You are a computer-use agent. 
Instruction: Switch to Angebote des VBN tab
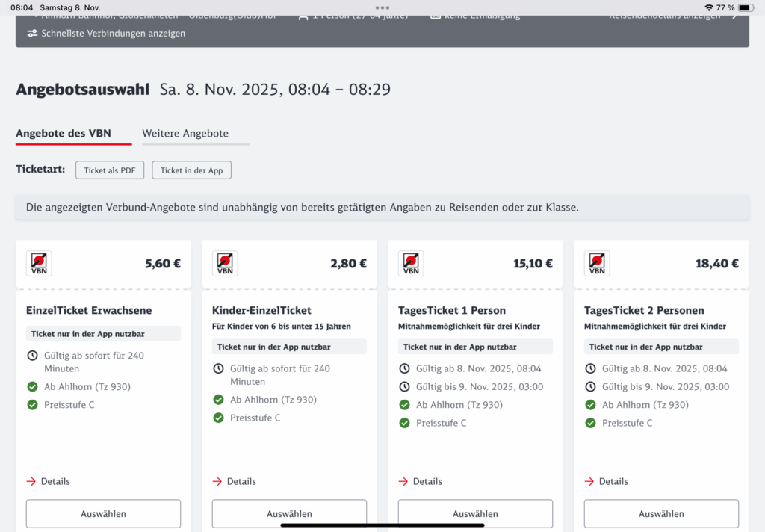(x=64, y=134)
